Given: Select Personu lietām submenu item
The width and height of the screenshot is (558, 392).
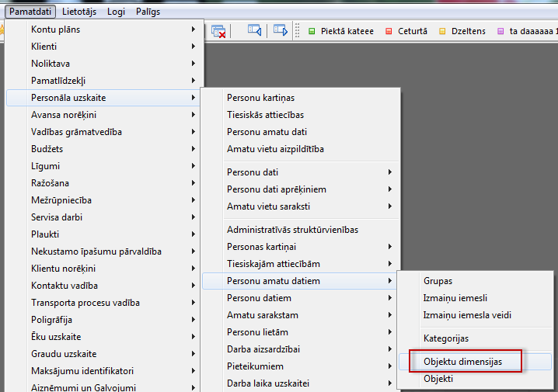Looking at the screenshot, I should [300, 332].
